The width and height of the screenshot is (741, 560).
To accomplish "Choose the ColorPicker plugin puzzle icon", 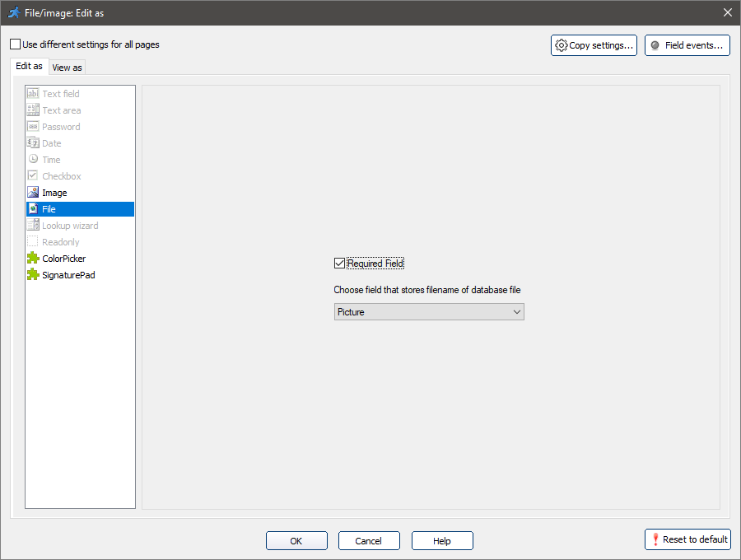I will (x=33, y=259).
